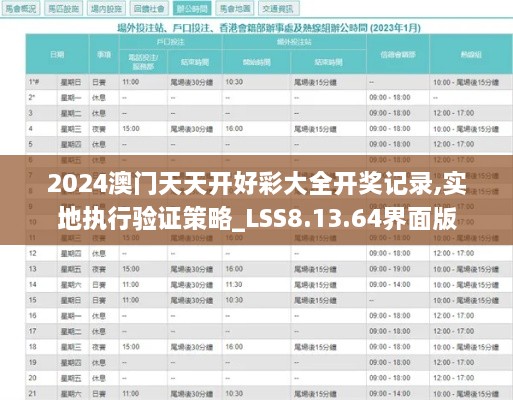This screenshot has height=400, width=513.
Task: Click 16:00 start time in row 4
Action: tap(234, 129)
